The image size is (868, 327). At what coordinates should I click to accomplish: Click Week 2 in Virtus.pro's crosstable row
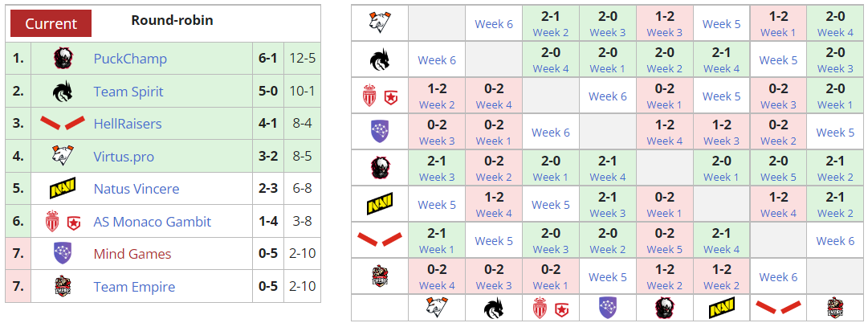pyautogui.click(x=551, y=32)
